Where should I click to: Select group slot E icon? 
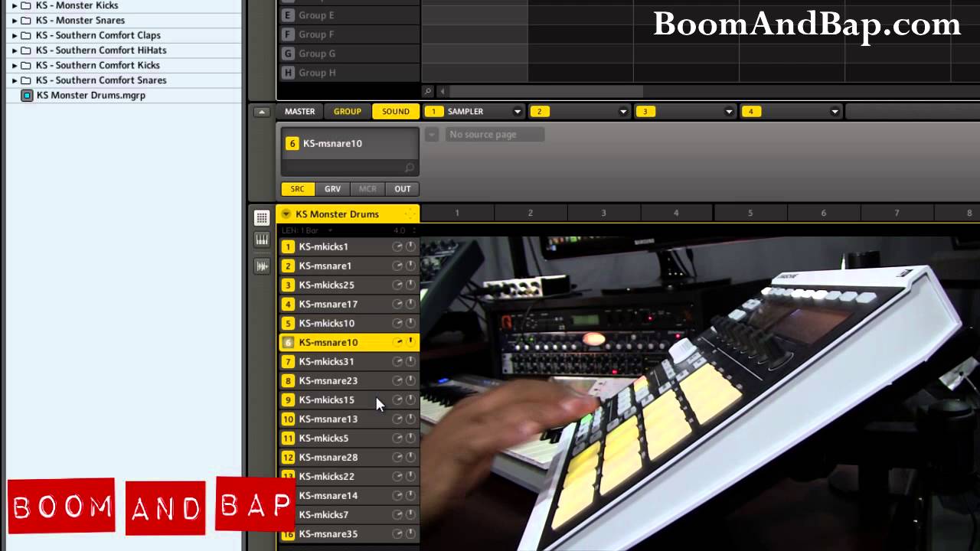click(288, 15)
